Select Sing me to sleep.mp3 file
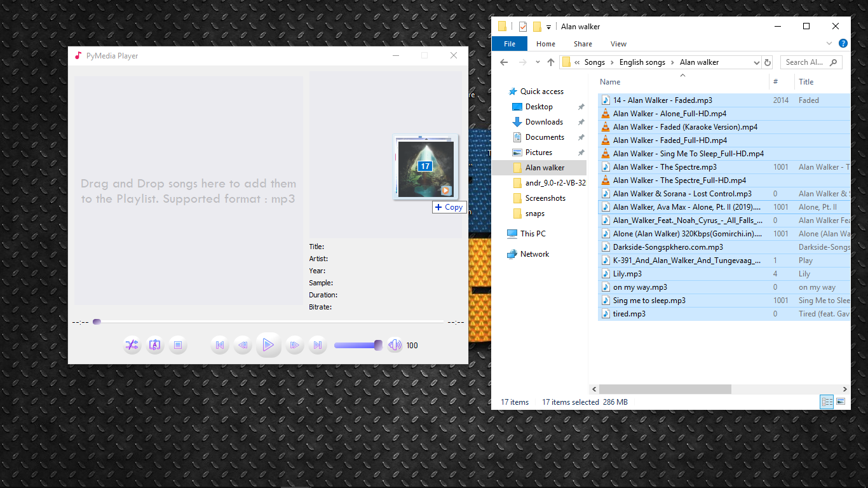 coord(649,301)
